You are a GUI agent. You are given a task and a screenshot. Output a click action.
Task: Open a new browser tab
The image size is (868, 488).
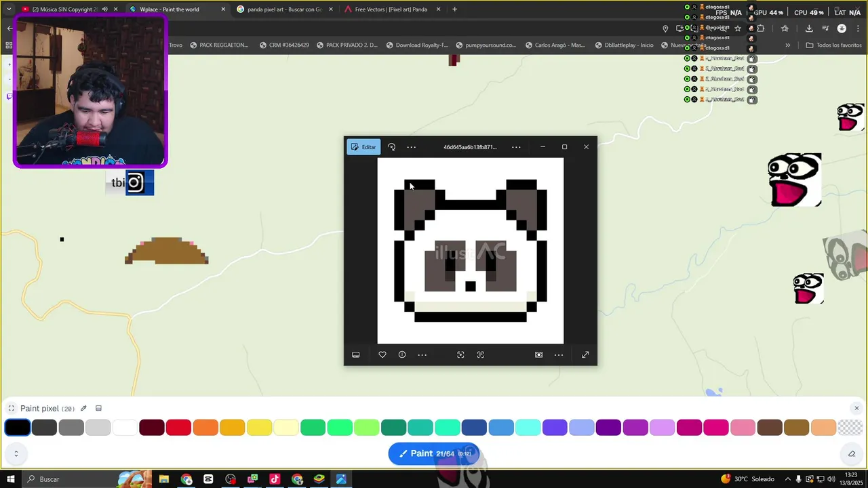(454, 9)
